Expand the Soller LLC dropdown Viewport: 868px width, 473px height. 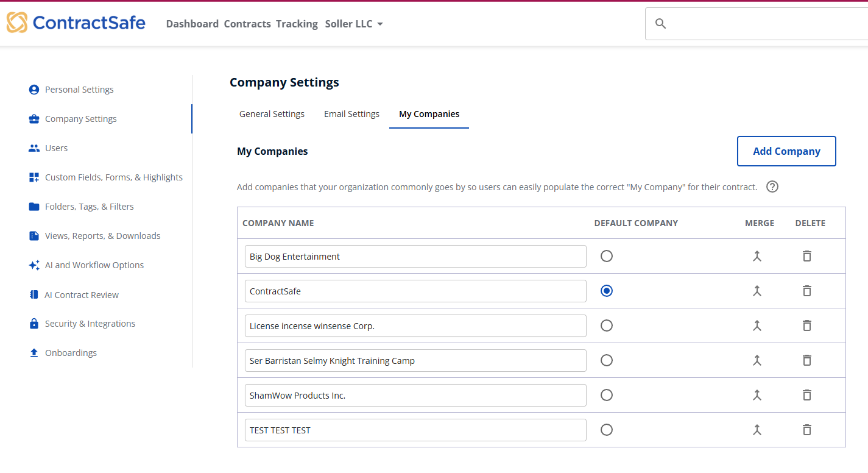tap(354, 24)
